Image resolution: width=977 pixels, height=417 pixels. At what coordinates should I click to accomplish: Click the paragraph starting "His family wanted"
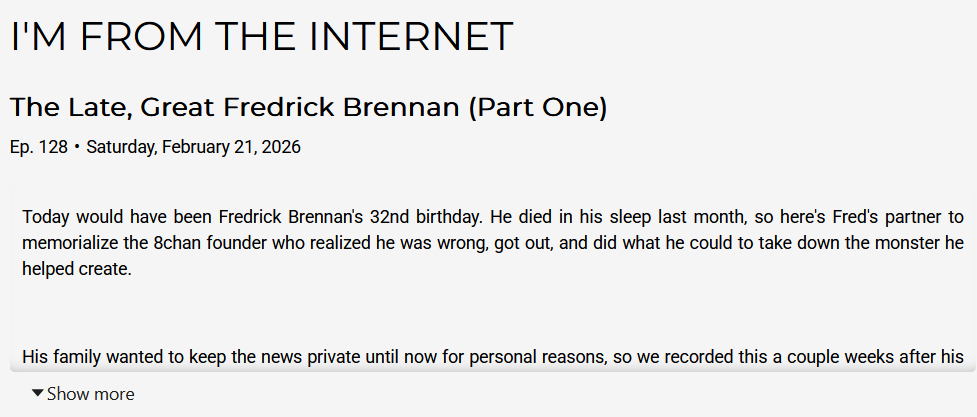coord(492,355)
